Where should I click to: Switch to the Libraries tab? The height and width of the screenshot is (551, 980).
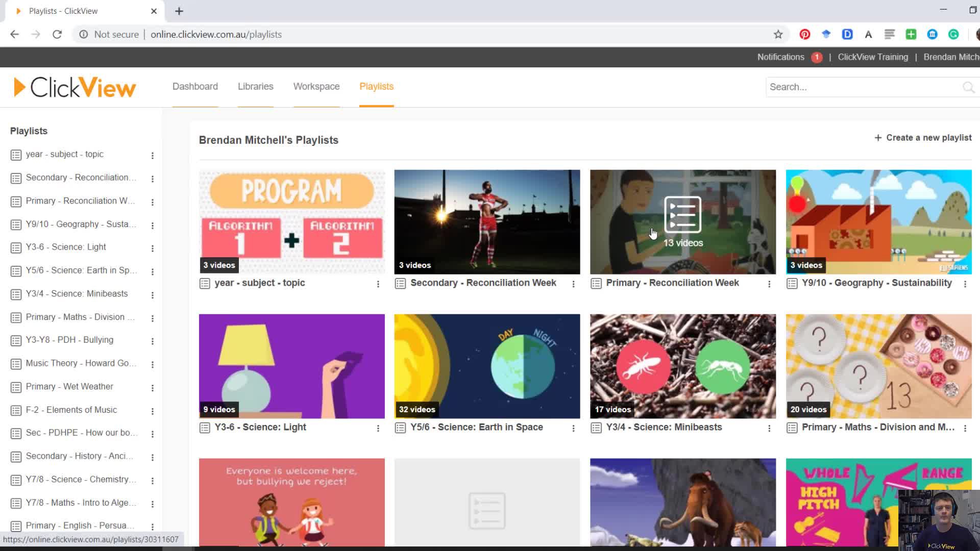coord(255,87)
